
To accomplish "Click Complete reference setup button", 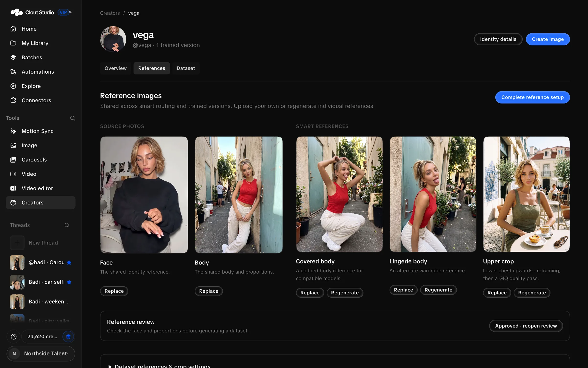I will click(x=532, y=97).
